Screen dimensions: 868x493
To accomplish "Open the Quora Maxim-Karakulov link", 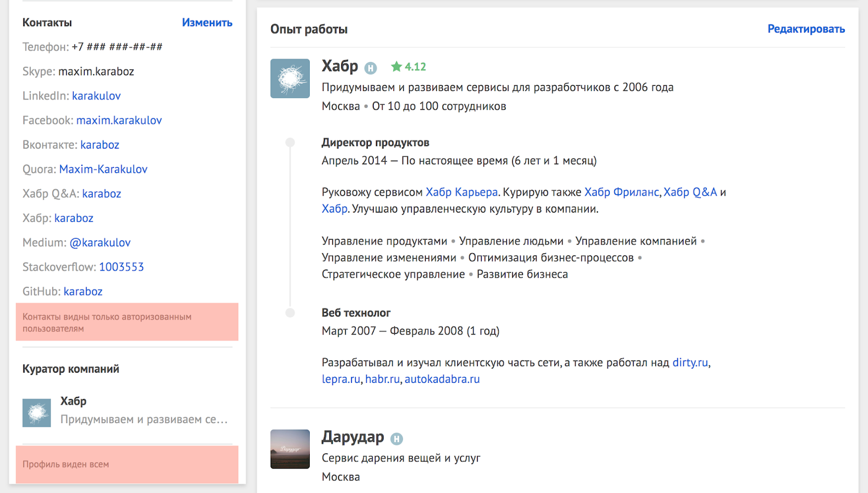I will coord(103,169).
